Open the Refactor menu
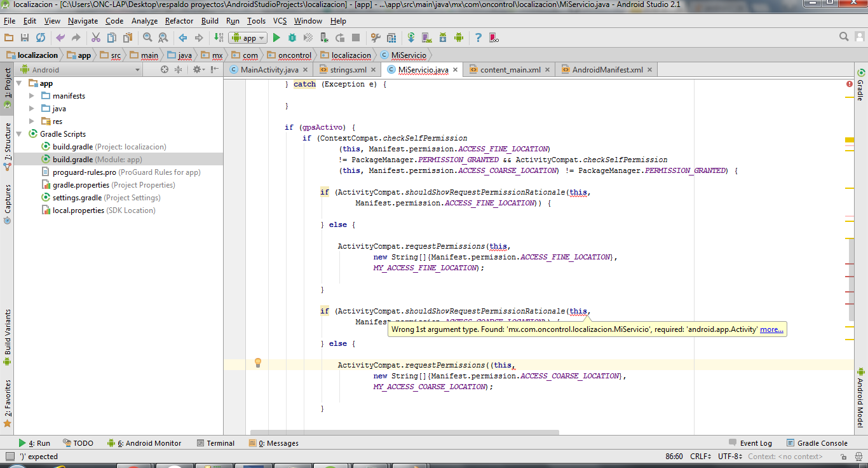Screen dimensions: 868x468 [x=179, y=21]
